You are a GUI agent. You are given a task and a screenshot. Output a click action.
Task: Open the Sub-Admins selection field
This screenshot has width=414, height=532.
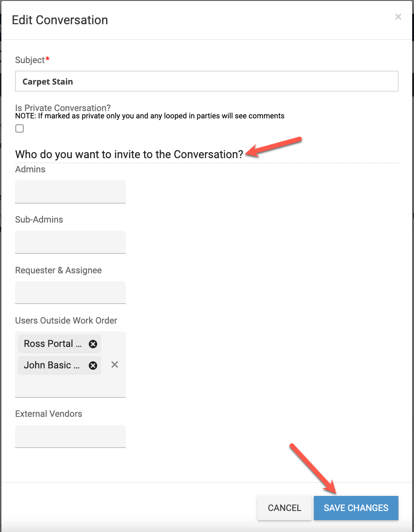(70, 242)
